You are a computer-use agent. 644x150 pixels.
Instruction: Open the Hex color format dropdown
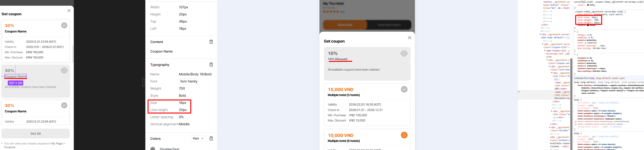(198, 139)
